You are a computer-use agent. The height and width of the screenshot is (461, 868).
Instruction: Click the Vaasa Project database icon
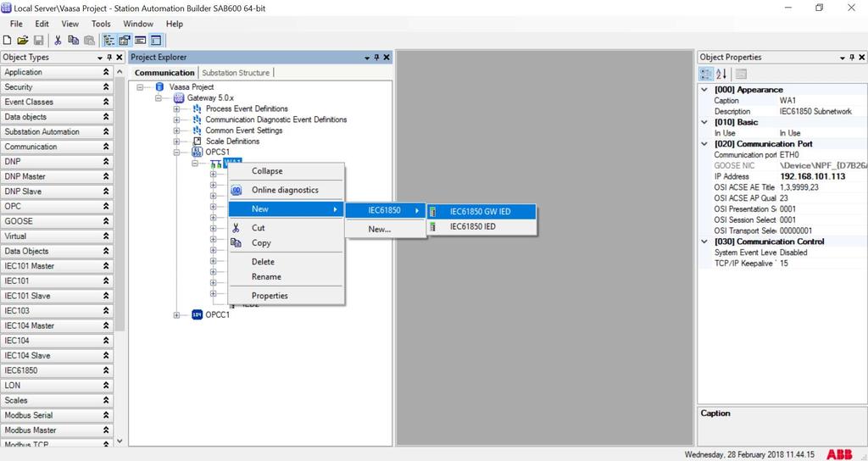160,87
